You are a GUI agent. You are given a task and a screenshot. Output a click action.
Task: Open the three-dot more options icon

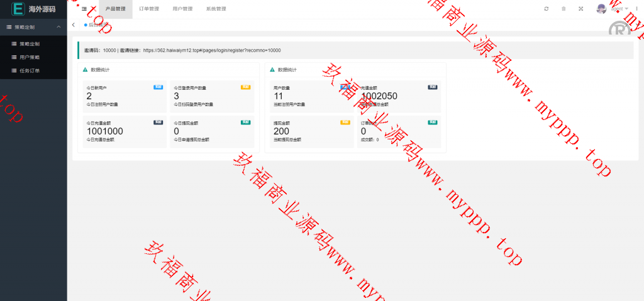[636, 9]
